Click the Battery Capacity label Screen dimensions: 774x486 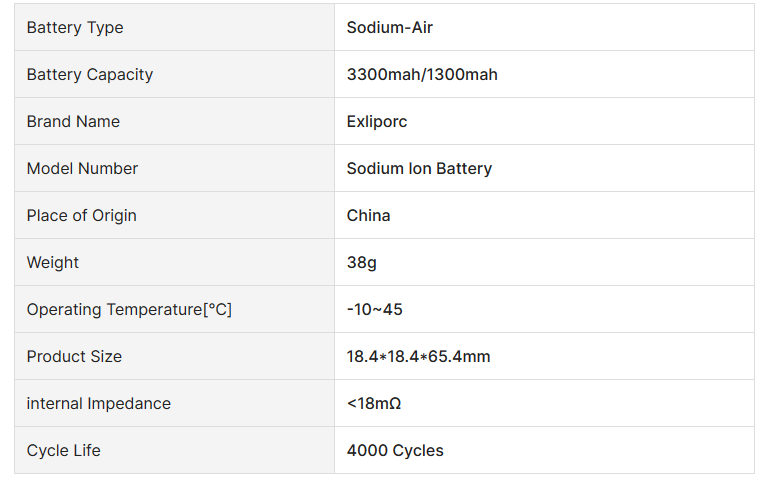point(90,75)
